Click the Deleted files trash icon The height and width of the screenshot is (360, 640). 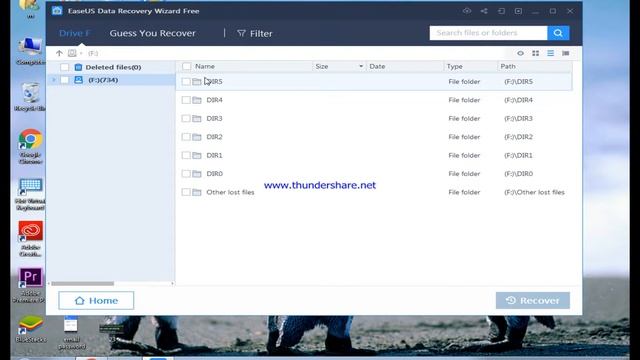coord(78,67)
